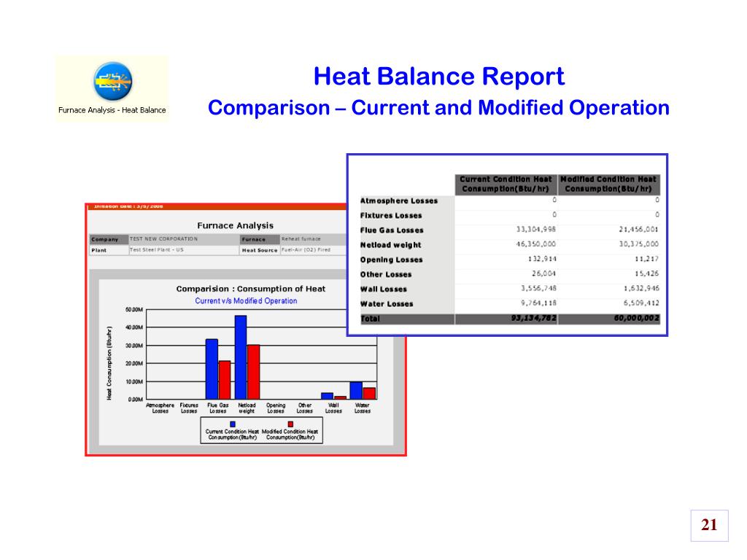Click the slide number 21 box
The width and height of the screenshot is (747, 560).
pos(709,525)
